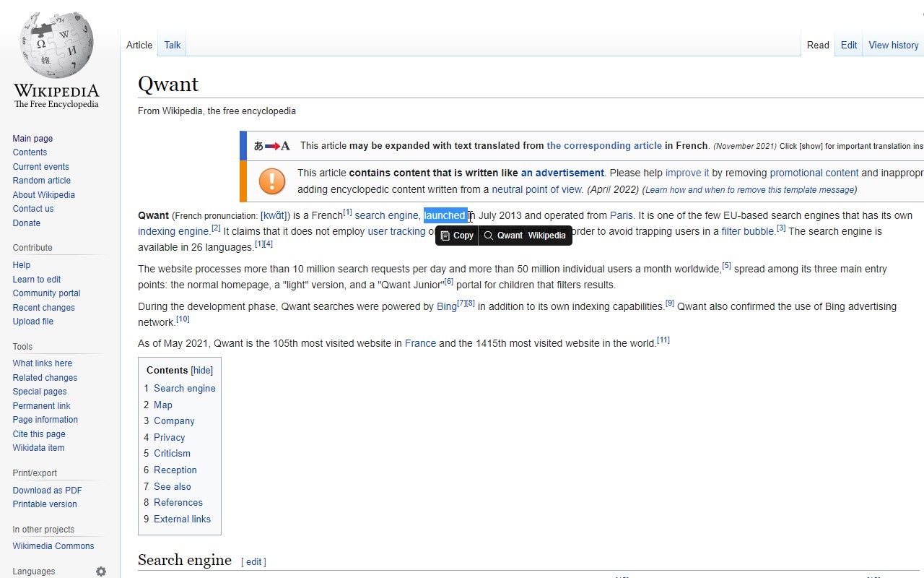Follow the Paris link
The width and height of the screenshot is (924, 578).
[622, 216]
